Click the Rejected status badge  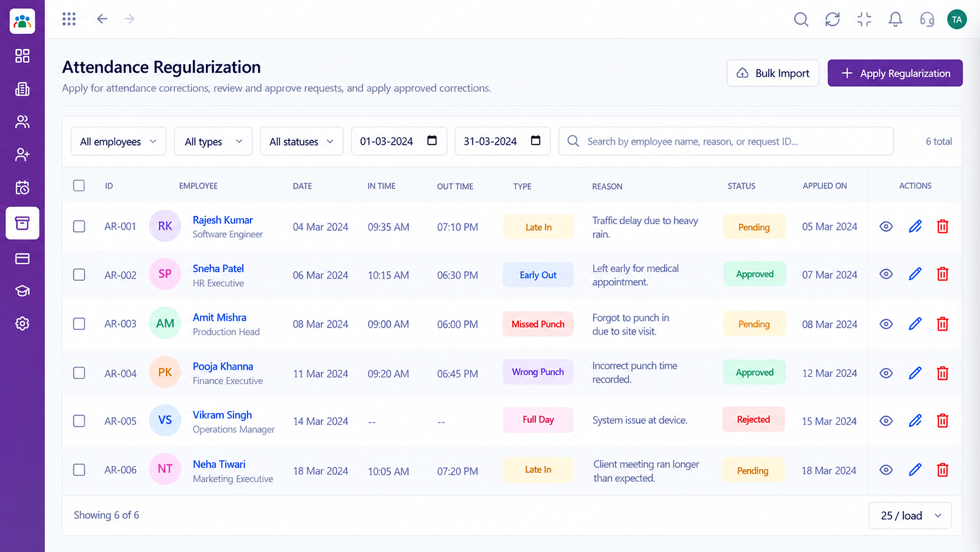(x=753, y=419)
